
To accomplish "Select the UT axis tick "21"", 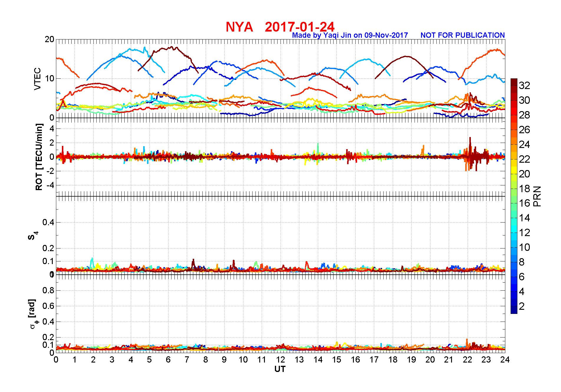I will [x=449, y=360].
